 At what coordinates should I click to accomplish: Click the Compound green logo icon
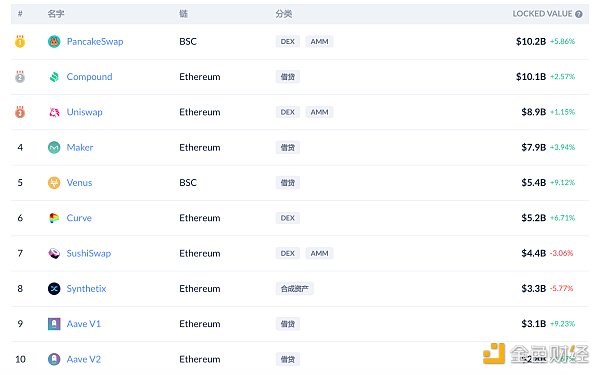pyautogui.click(x=54, y=77)
